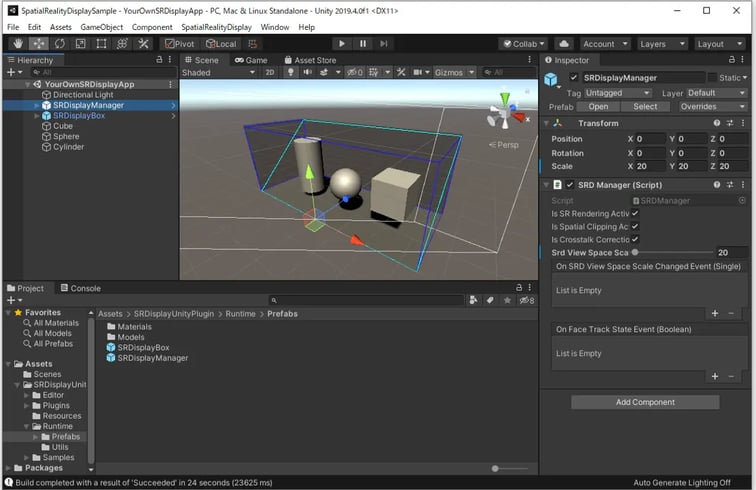Image resolution: width=756 pixels, height=490 pixels.
Task: Open the Layers dropdown
Action: pos(662,44)
